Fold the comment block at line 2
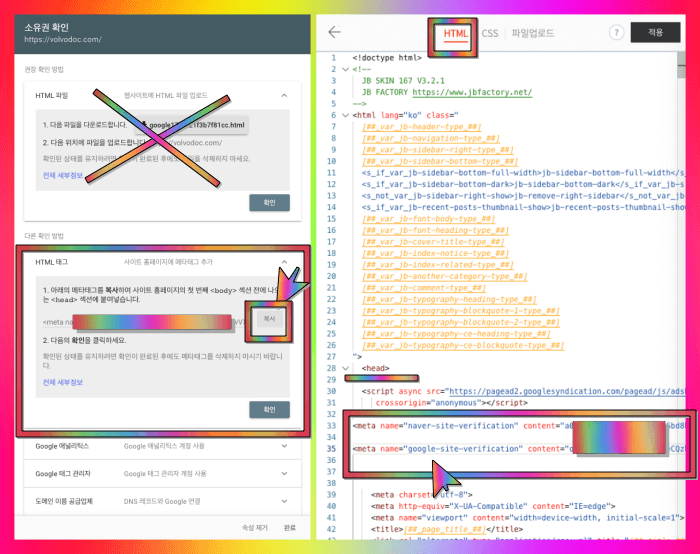700x554 pixels. 345,69
